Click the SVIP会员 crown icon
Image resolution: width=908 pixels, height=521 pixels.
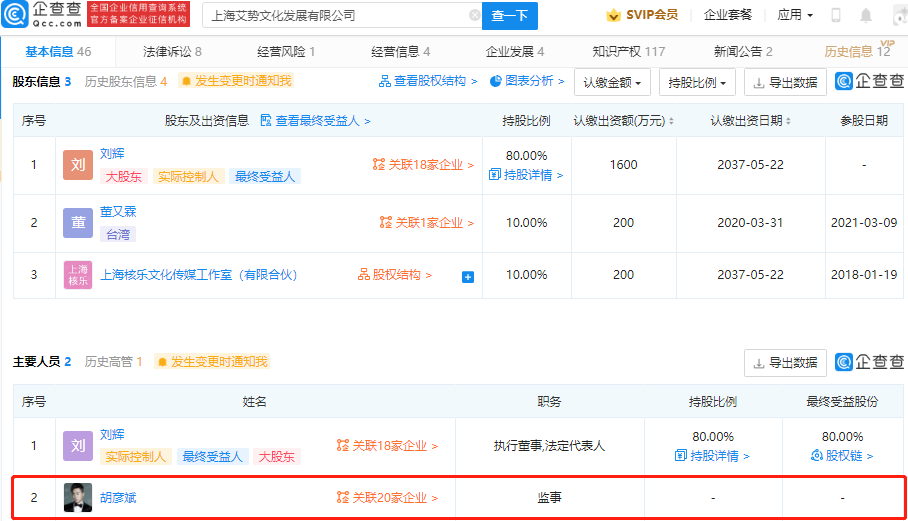(613, 15)
